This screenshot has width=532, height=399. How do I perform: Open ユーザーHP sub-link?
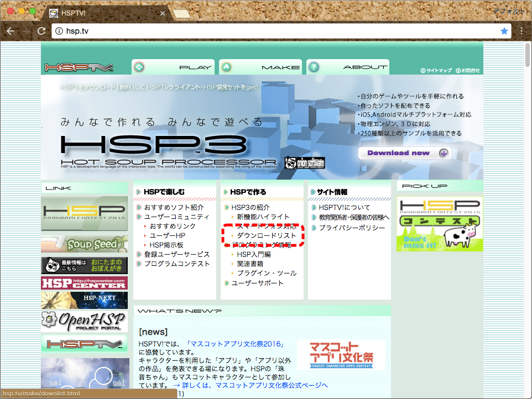click(167, 235)
